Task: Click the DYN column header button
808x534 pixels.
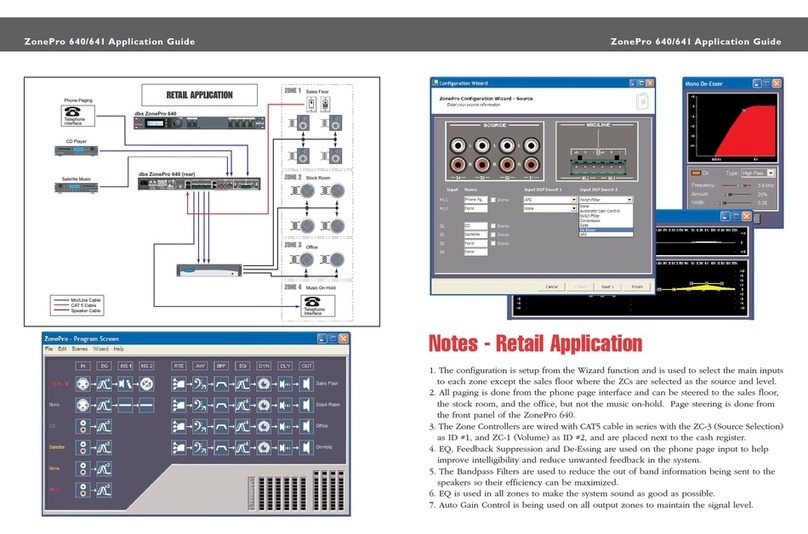Action: click(x=264, y=365)
